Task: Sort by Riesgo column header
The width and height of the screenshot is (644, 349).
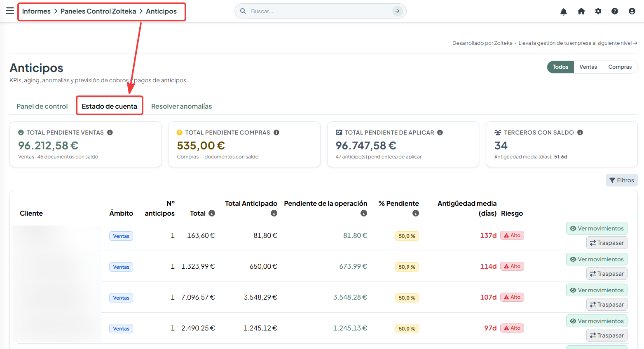Action: click(x=512, y=213)
